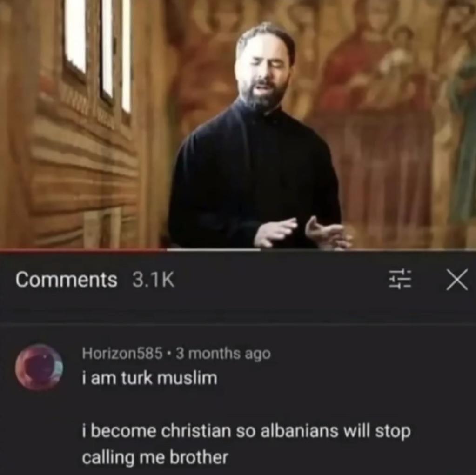Select the "i become christian" comment paragraph

(x=246, y=444)
